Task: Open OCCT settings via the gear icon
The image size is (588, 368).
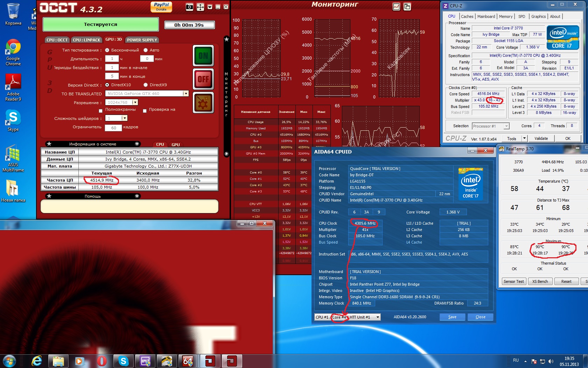Action: pos(203,103)
